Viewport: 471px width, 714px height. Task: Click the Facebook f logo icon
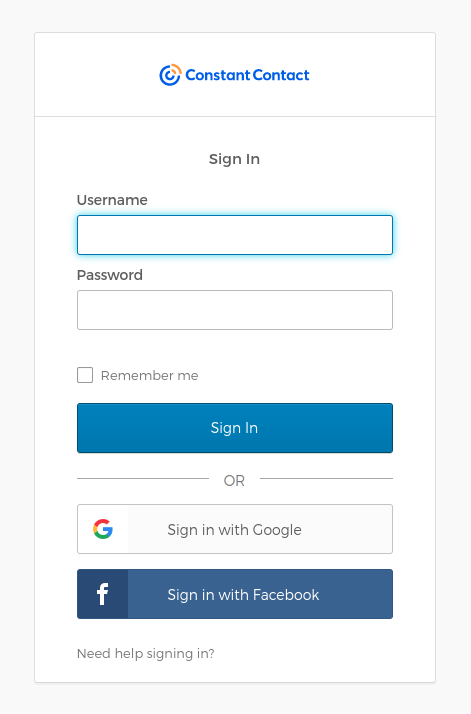[102, 594]
